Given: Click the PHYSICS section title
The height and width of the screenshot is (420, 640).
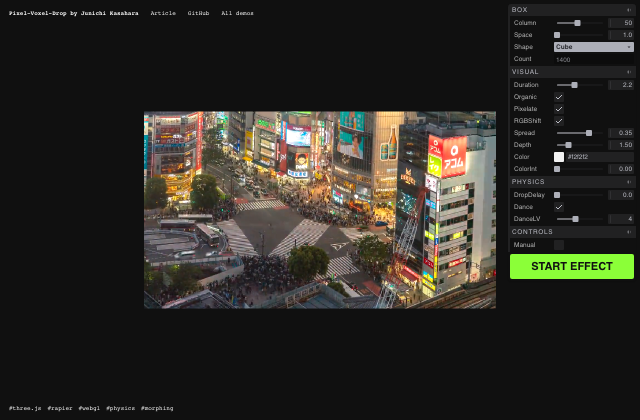Looking at the screenshot, I should click(x=528, y=182).
